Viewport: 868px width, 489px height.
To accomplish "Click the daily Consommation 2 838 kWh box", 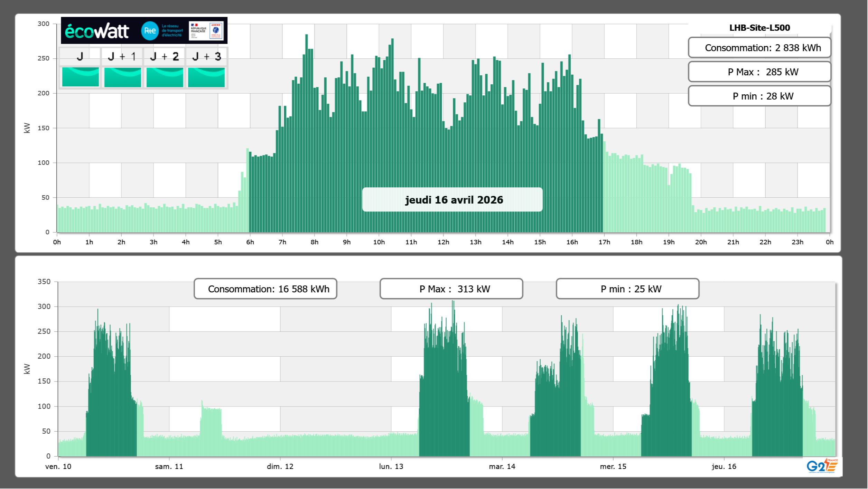I will click(x=759, y=48).
